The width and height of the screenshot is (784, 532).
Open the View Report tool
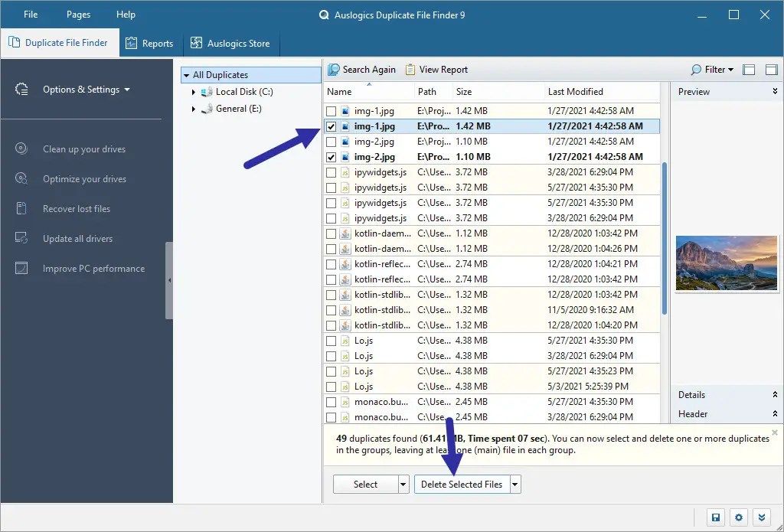coord(436,69)
